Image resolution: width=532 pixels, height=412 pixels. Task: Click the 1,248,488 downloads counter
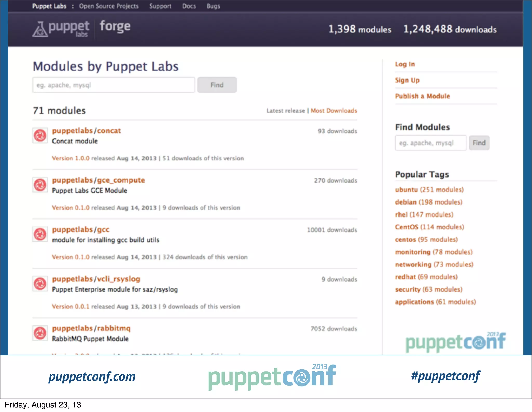coord(450,29)
